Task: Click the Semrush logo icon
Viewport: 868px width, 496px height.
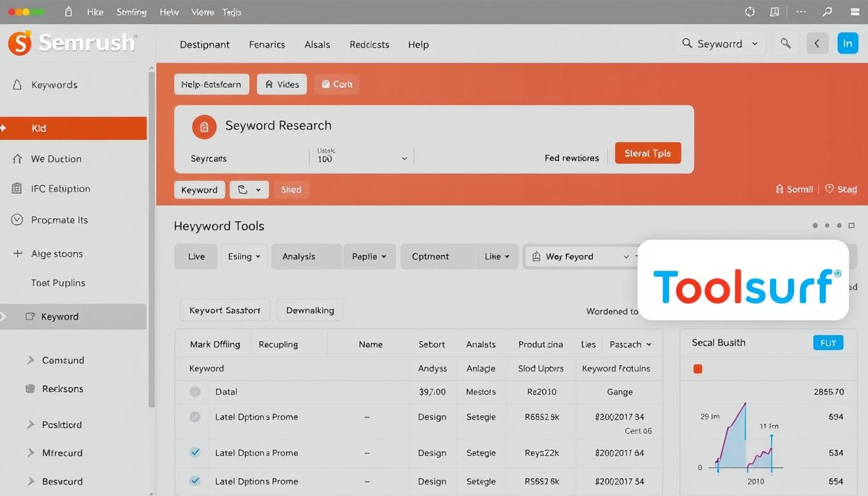Action: click(19, 43)
